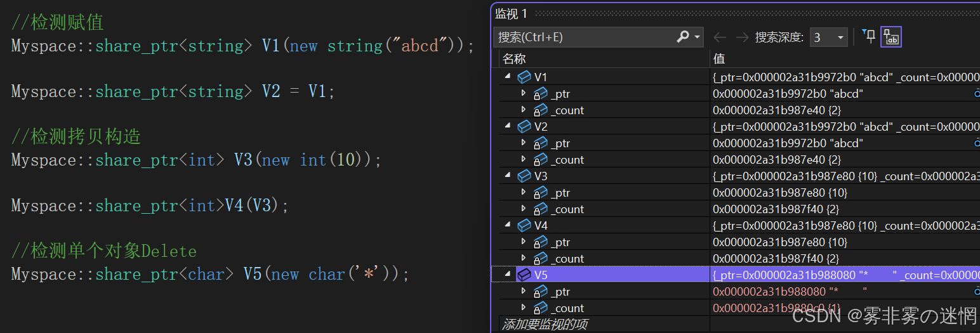This screenshot has width=980, height=333.
Task: Click V3 _ptr value 0x000002a31b987e80 {10}
Action: [x=780, y=192]
